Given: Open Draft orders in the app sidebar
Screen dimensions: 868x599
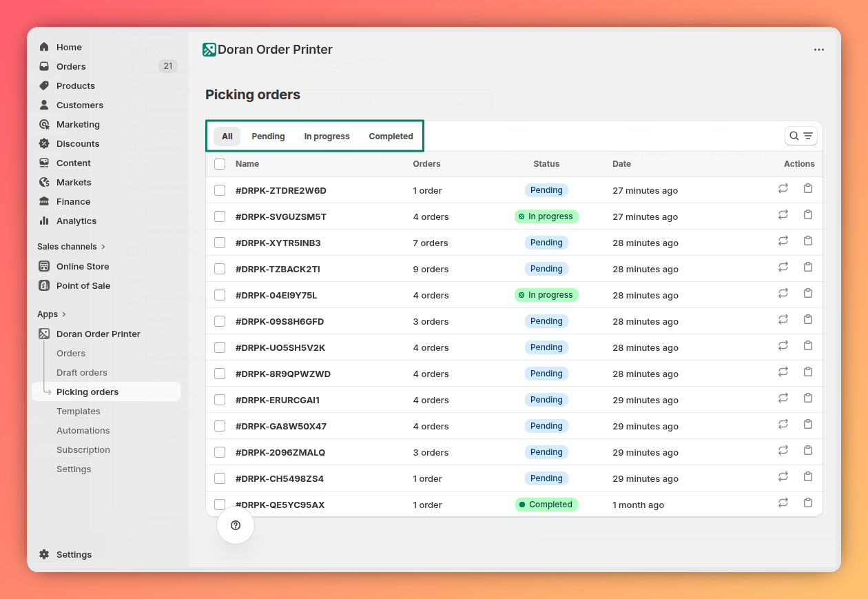Looking at the screenshot, I should [x=81, y=372].
